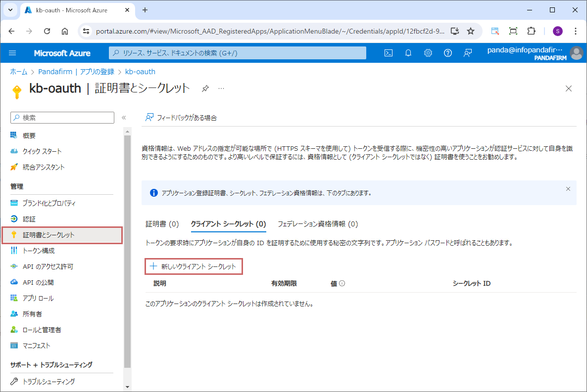Open API のアクセス許可 in sidebar
Viewport: 587px width, 392px height.
tap(48, 266)
